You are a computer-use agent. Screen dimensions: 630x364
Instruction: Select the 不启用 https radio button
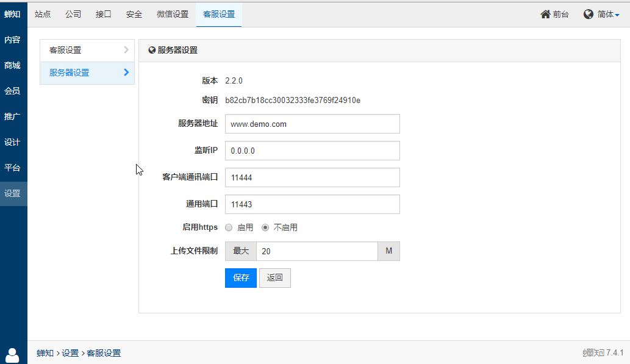[265, 227]
